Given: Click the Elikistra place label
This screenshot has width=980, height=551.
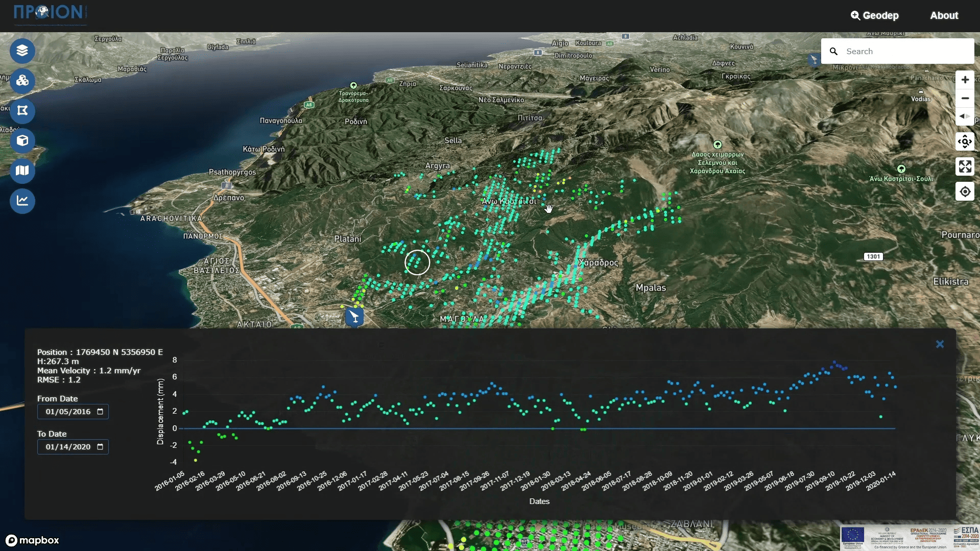Looking at the screenshot, I should pyautogui.click(x=950, y=281).
